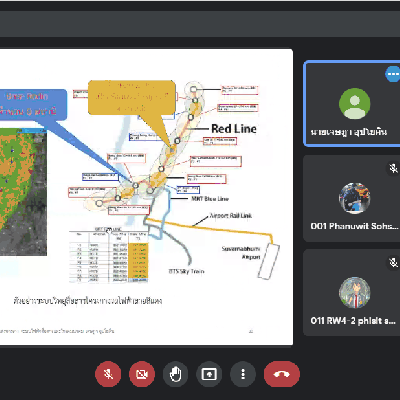Click the 011 RW4-2 profile picture
The width and height of the screenshot is (400, 400).
(x=354, y=292)
